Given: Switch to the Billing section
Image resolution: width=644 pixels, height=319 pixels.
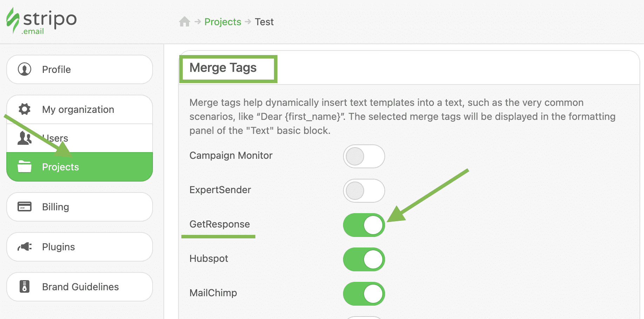Looking at the screenshot, I should [x=55, y=206].
